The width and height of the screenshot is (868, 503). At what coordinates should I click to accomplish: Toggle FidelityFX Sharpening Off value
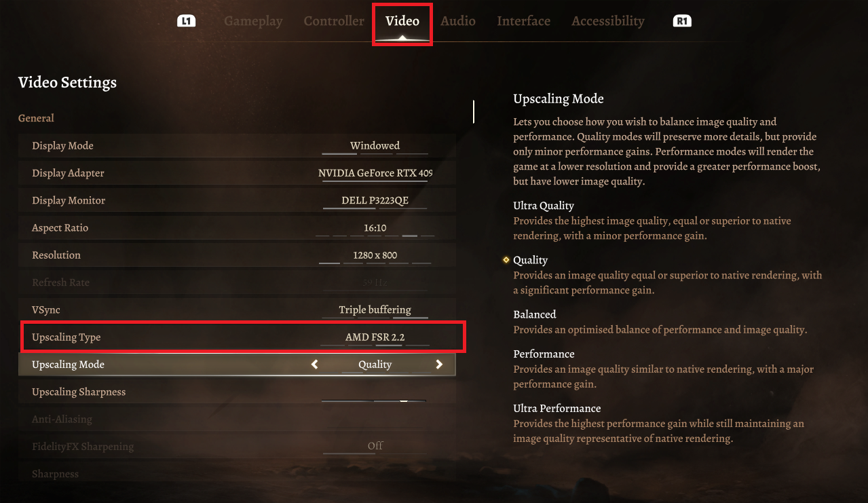coord(375,446)
